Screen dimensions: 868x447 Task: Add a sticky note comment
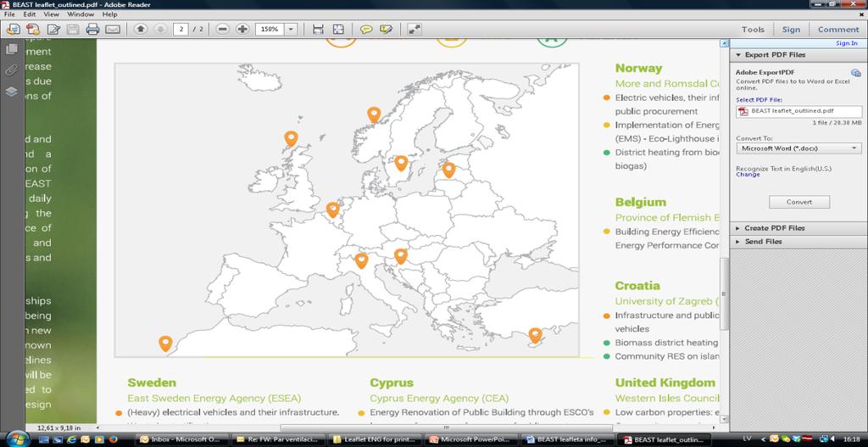pos(366,30)
